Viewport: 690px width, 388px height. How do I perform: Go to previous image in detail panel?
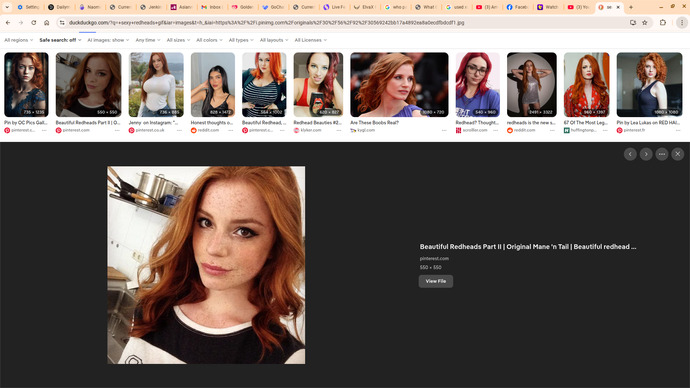(630, 154)
